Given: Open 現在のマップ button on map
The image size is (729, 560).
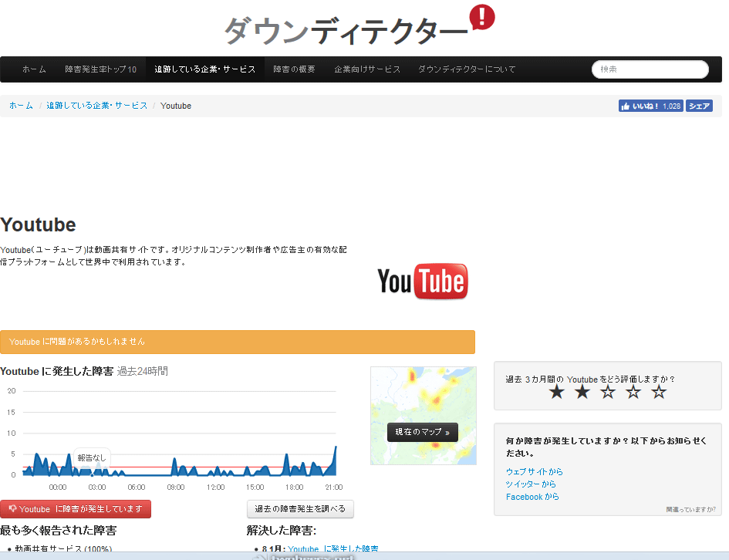Looking at the screenshot, I should [423, 432].
